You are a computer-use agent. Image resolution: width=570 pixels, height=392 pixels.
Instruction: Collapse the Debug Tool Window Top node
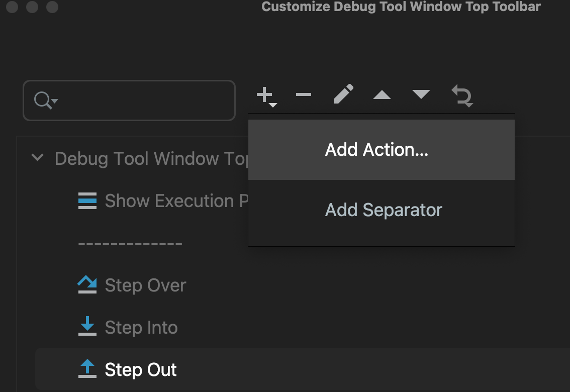(x=37, y=157)
